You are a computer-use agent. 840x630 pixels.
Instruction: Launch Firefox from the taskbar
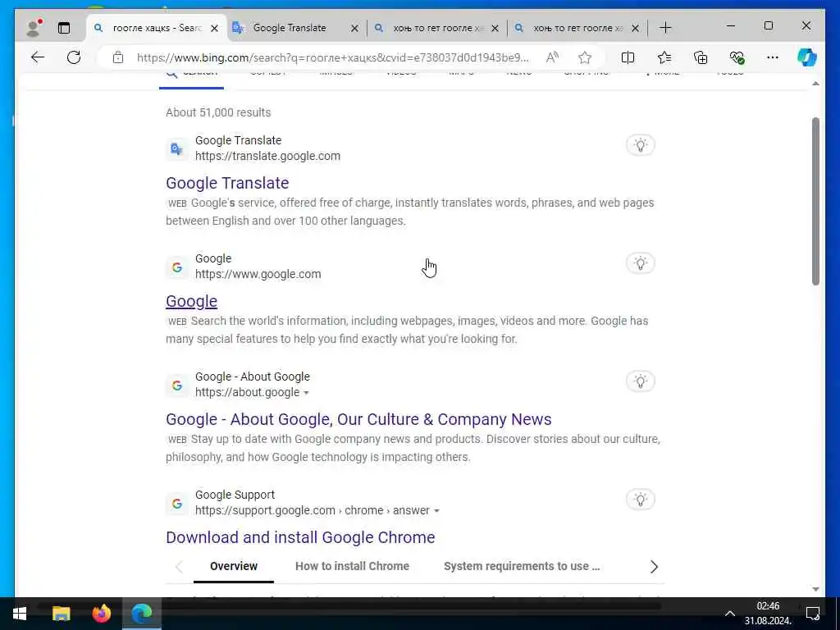coord(101,614)
